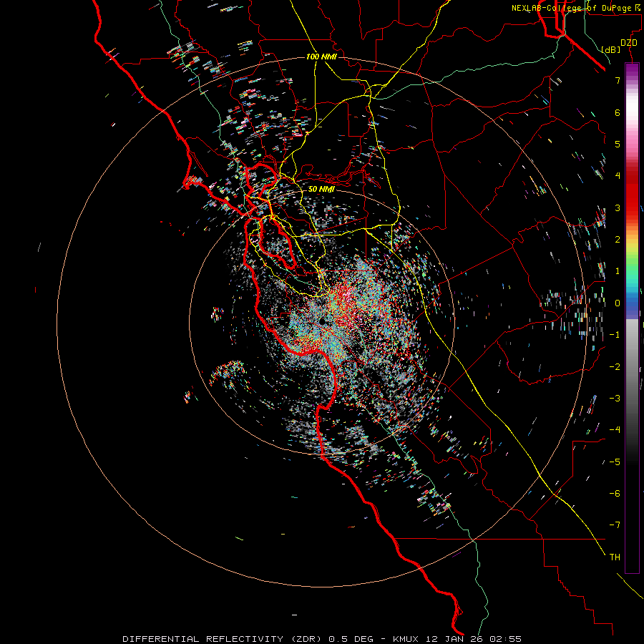
Task: Click the '4' value on color scale
Action: pyautogui.click(x=618, y=176)
